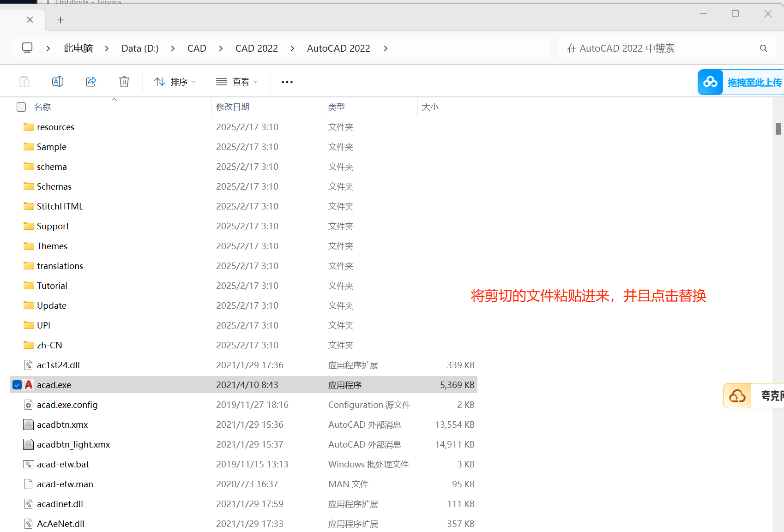Click the paste icon in toolbar
This screenshot has height=532, width=784.
click(24, 82)
